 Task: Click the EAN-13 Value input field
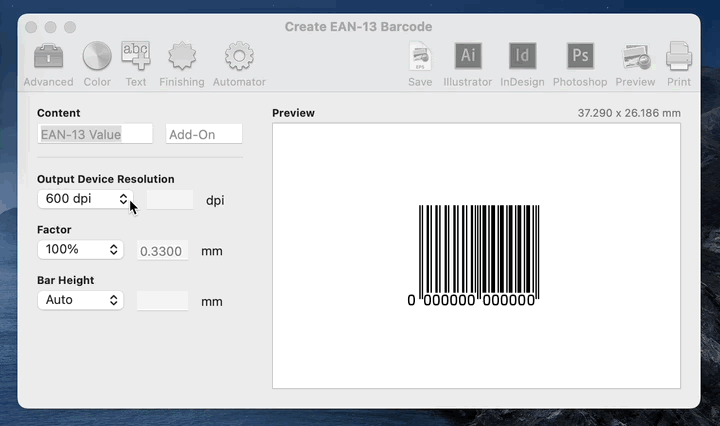coord(95,134)
